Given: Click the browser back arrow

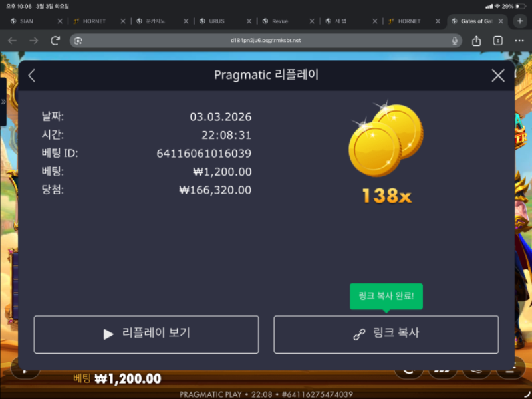Looking at the screenshot, I should (13, 41).
